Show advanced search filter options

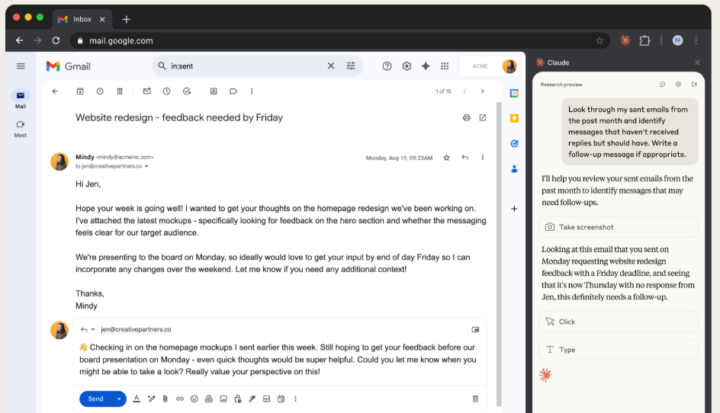click(x=351, y=66)
